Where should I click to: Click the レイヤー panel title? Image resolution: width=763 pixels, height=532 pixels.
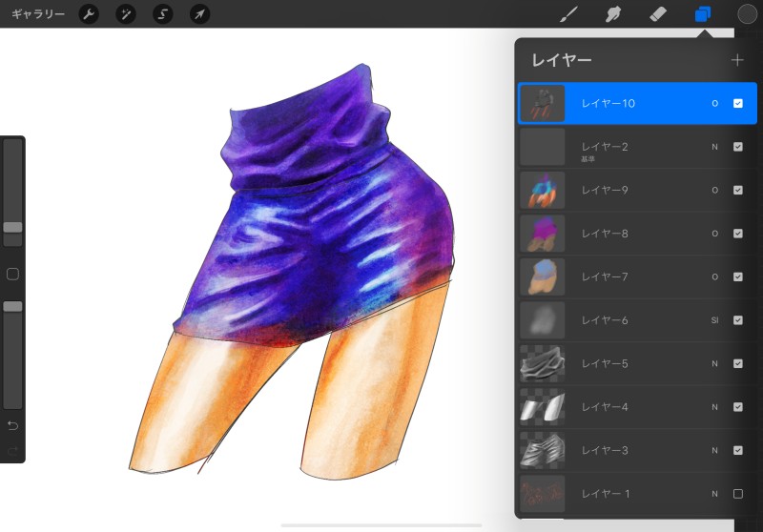tap(562, 60)
